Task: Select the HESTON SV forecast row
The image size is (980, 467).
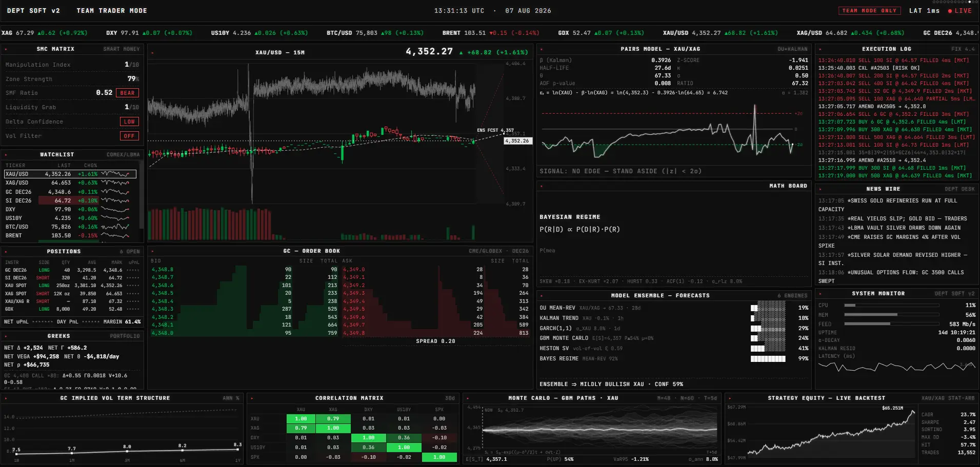Action: coord(674,349)
